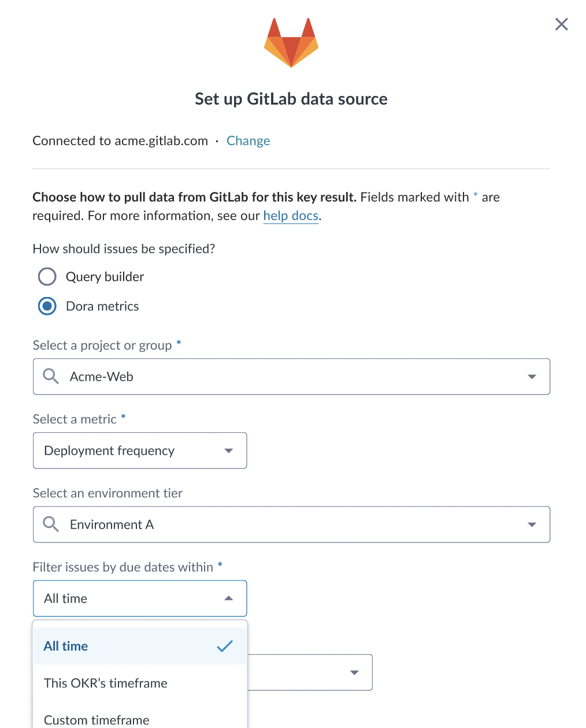This screenshot has height=728, width=586.
Task: Click the Change connection link
Action: tap(249, 141)
